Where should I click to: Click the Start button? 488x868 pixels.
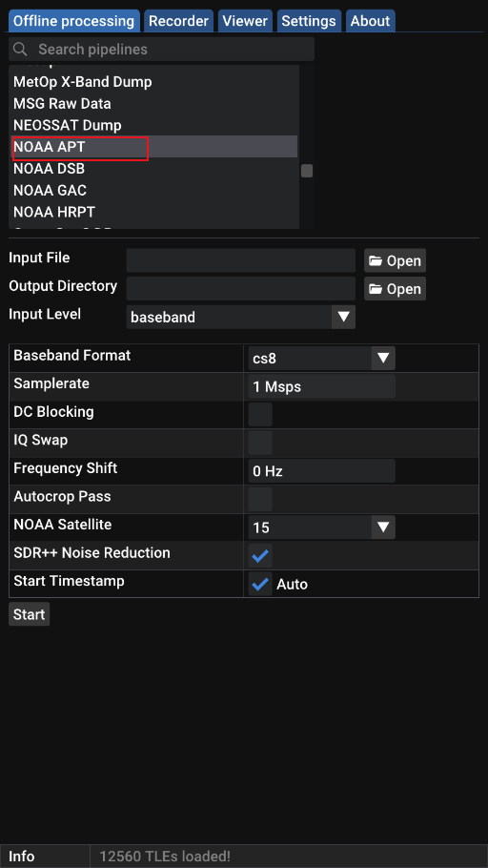(30, 614)
